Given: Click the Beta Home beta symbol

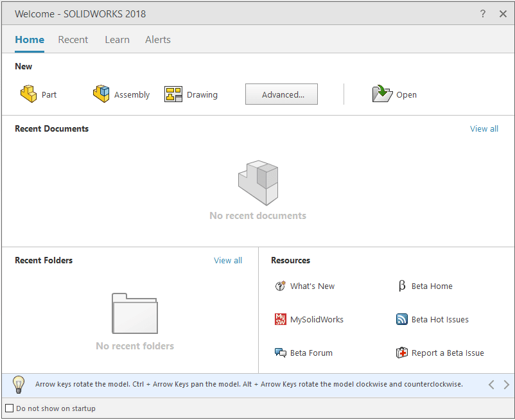Looking at the screenshot, I should [x=402, y=286].
